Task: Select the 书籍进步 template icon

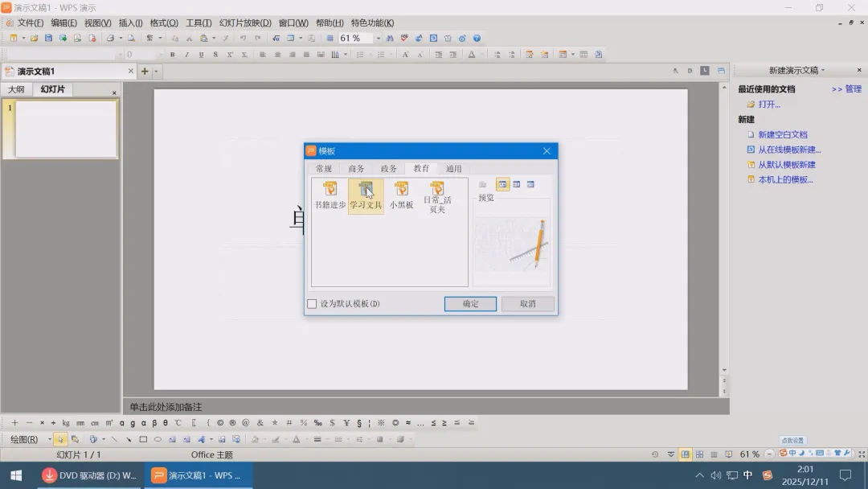Action: 330,195
